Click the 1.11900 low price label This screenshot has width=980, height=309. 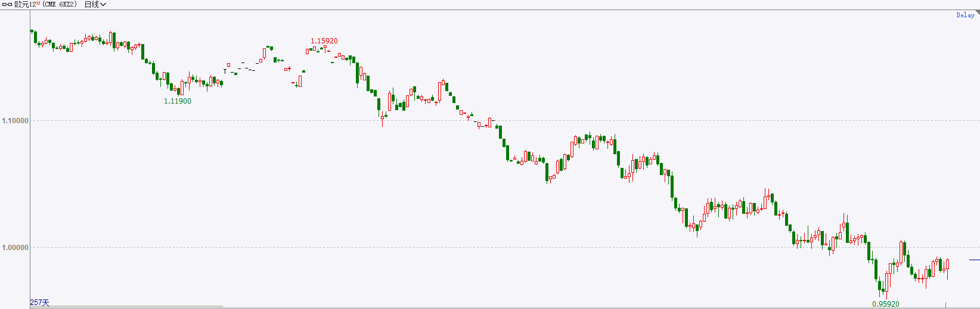point(178,101)
